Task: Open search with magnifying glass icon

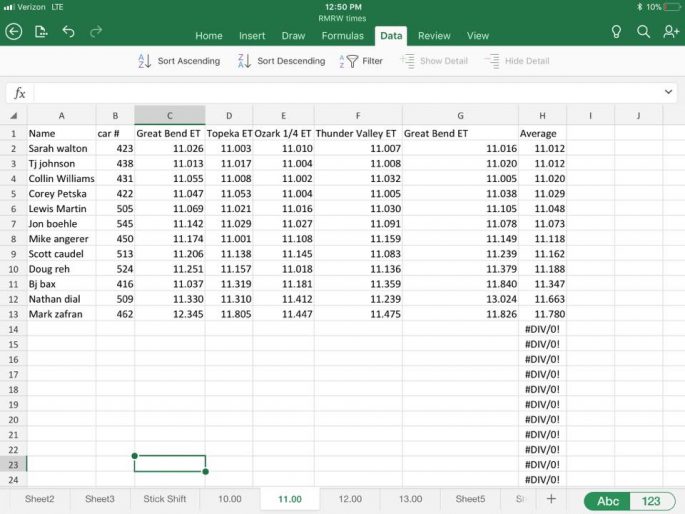Action: (x=644, y=32)
